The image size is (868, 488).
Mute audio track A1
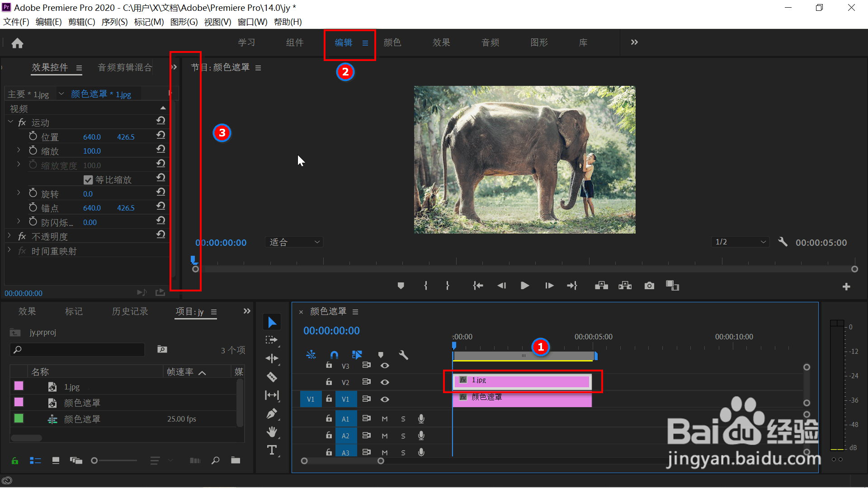tap(385, 419)
